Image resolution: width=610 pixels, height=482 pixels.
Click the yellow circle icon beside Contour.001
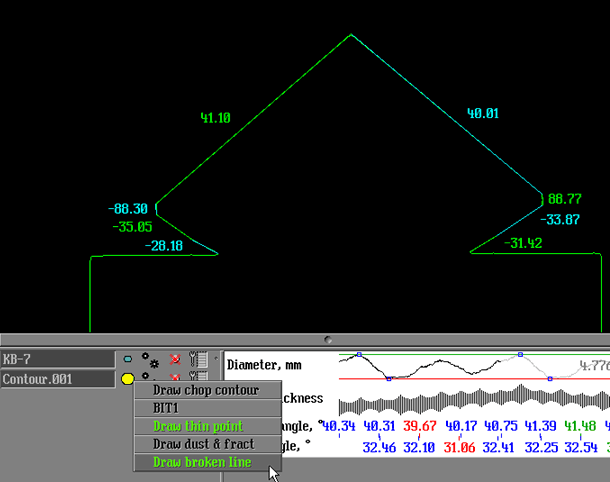(x=127, y=379)
